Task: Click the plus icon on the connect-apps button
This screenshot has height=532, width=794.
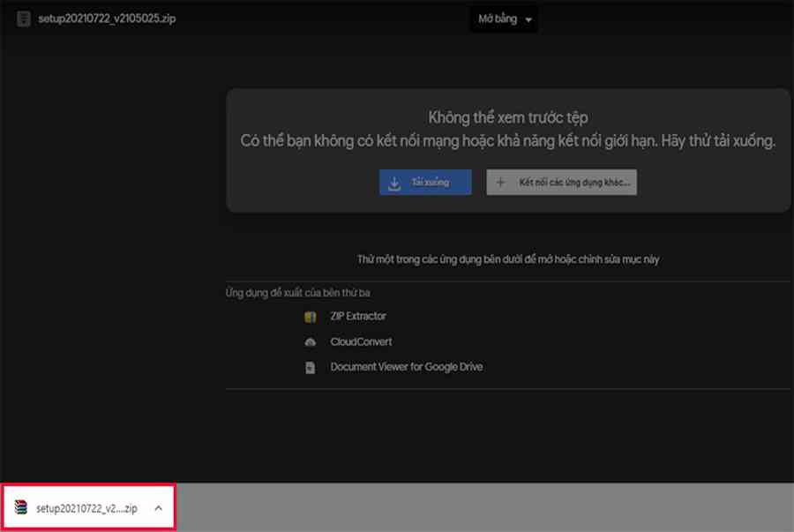Action: point(501,183)
